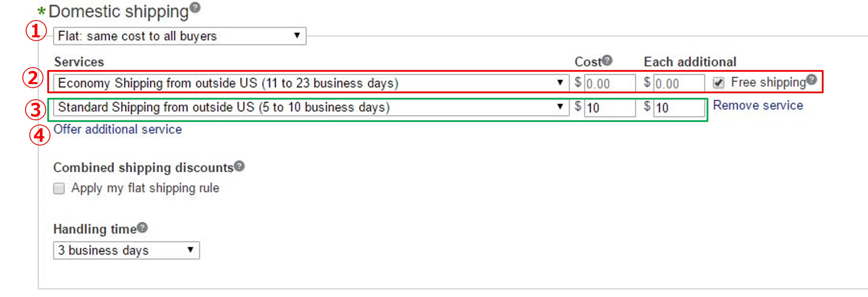This screenshot has width=868, height=297.
Task: Open help icon next to Free shipping
Action: 812,79
